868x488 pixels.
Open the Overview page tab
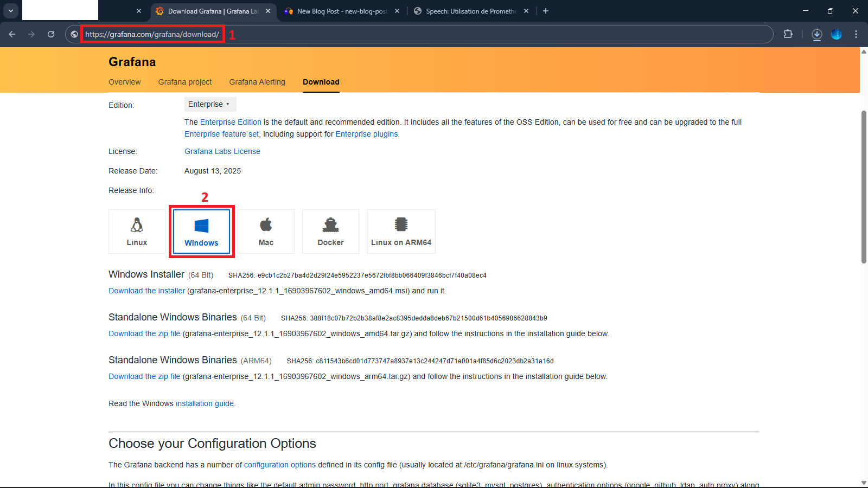tap(124, 82)
